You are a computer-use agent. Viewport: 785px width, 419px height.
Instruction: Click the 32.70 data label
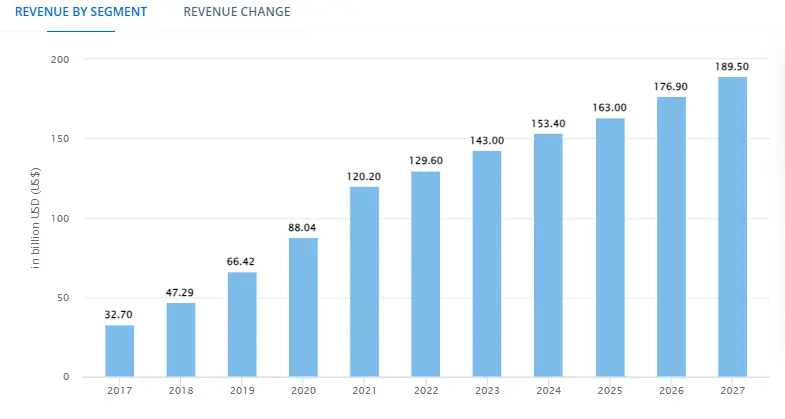pos(119,314)
